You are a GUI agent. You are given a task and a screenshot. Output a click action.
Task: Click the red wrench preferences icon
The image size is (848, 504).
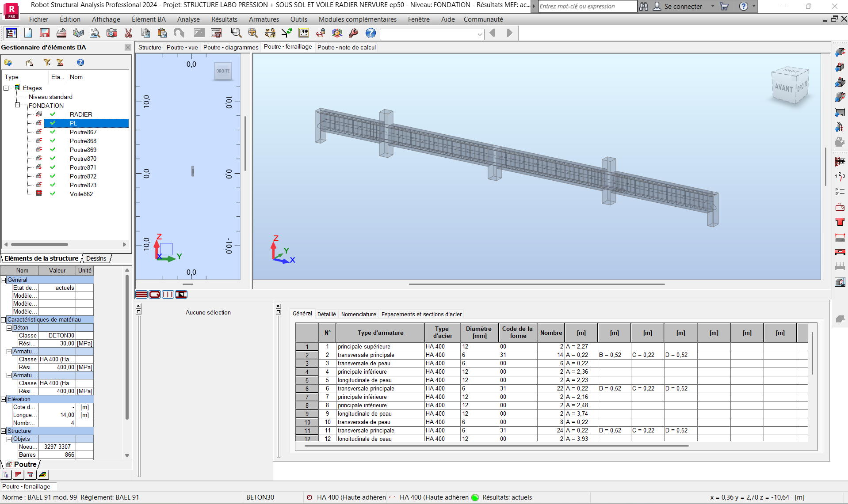pos(353,33)
